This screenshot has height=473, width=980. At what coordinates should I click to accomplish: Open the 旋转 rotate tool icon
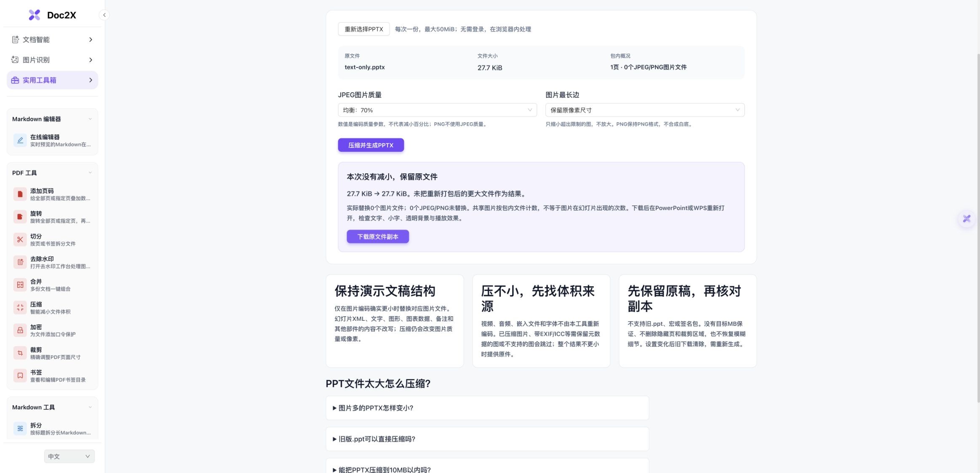coord(20,217)
